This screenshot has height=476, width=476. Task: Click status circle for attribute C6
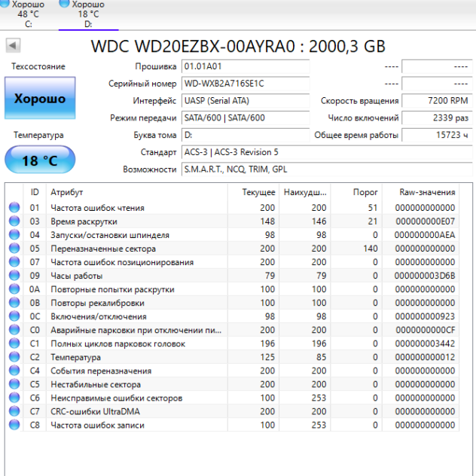click(x=14, y=398)
